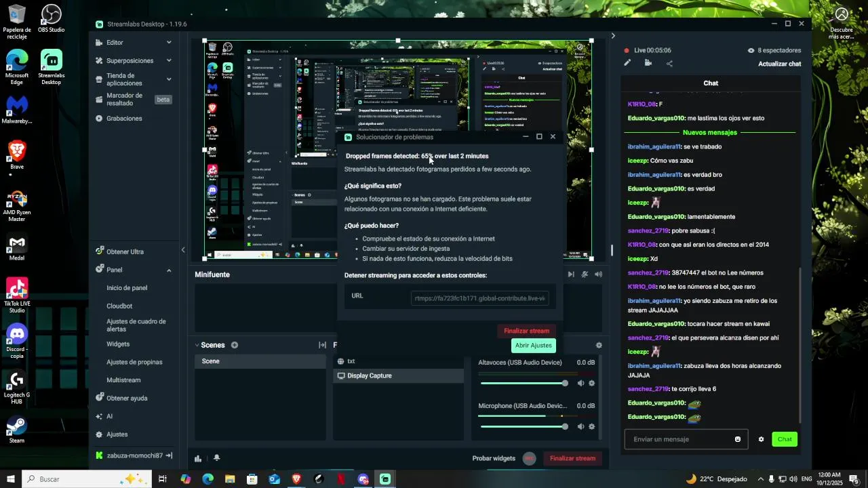Open the Editor section in sidebar

coord(115,42)
